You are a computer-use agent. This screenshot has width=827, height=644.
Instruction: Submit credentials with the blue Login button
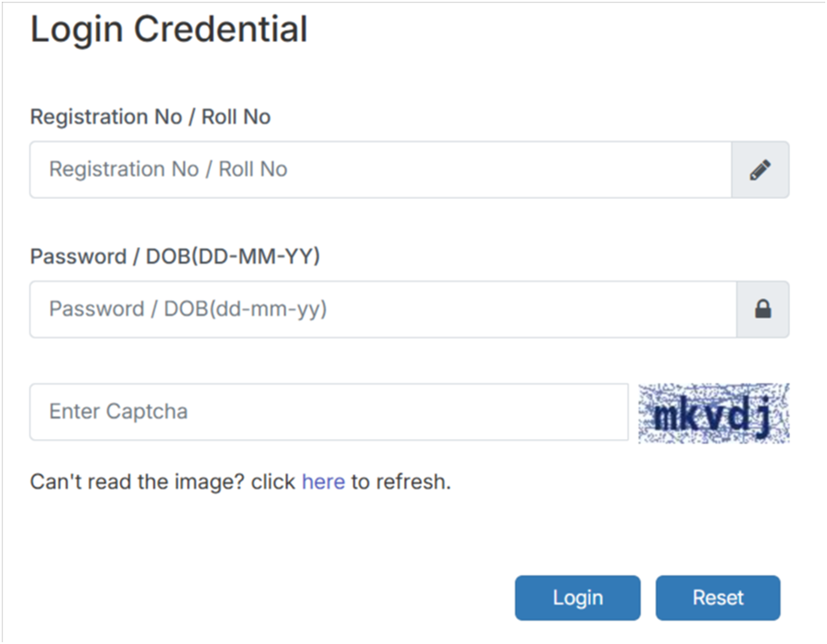[577, 598]
